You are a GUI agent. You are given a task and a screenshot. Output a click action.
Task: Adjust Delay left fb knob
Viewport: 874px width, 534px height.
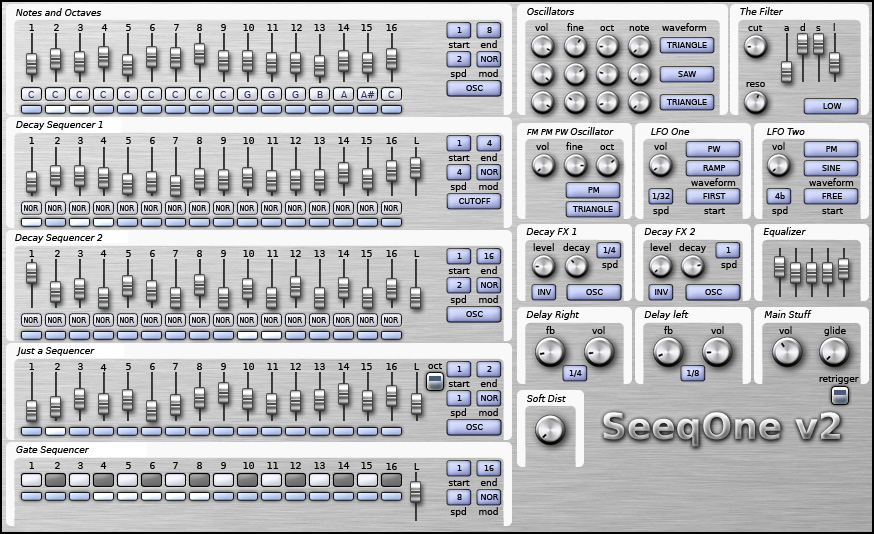tap(668, 352)
